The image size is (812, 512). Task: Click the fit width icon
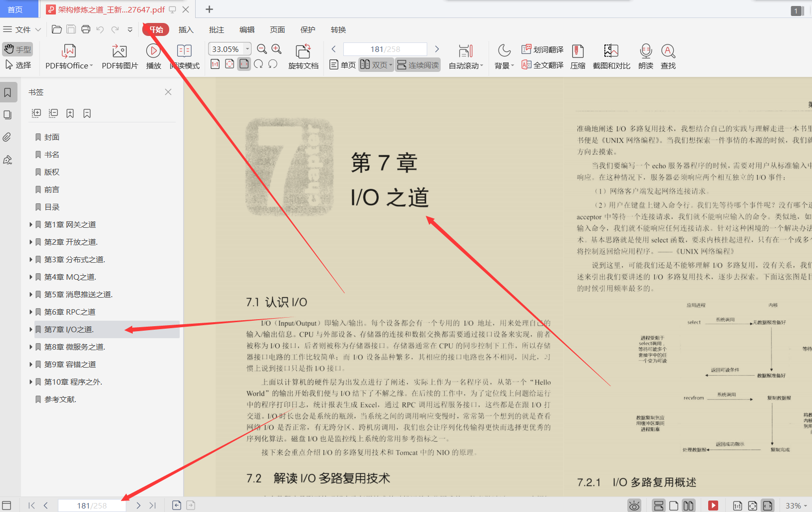pos(244,64)
